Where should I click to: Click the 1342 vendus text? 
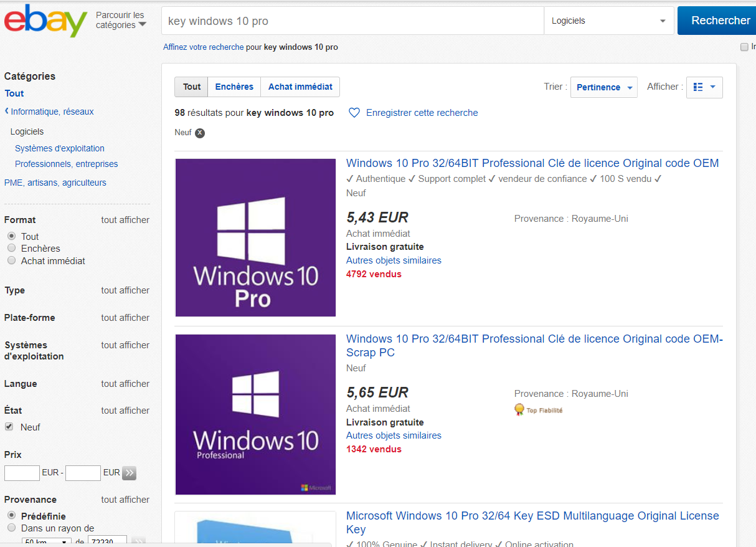(x=374, y=449)
